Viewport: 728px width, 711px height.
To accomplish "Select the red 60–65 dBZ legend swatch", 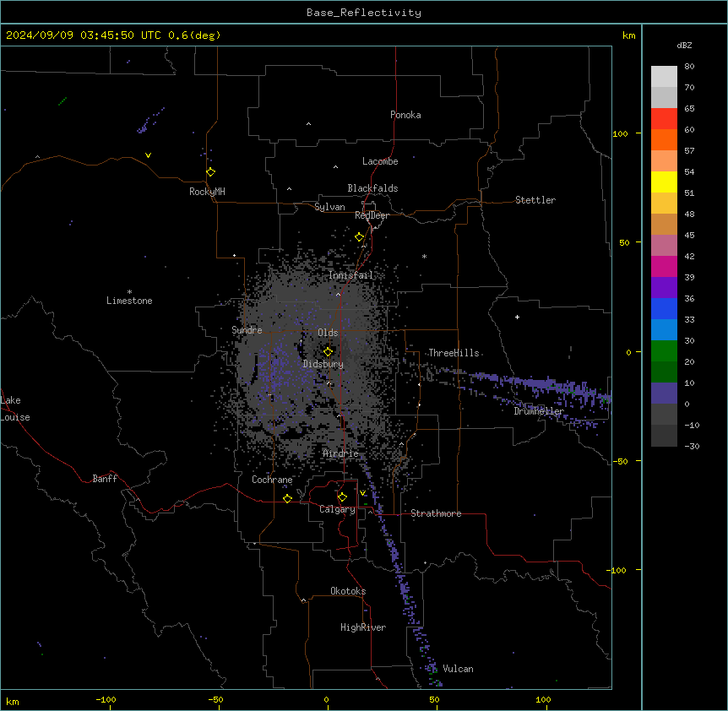I will pos(664,118).
